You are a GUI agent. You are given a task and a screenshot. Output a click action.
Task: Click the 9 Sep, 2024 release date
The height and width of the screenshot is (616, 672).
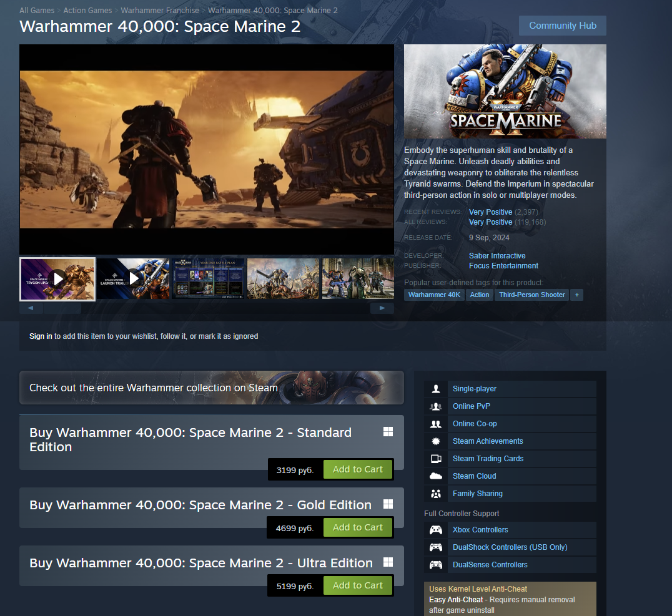tap(489, 238)
